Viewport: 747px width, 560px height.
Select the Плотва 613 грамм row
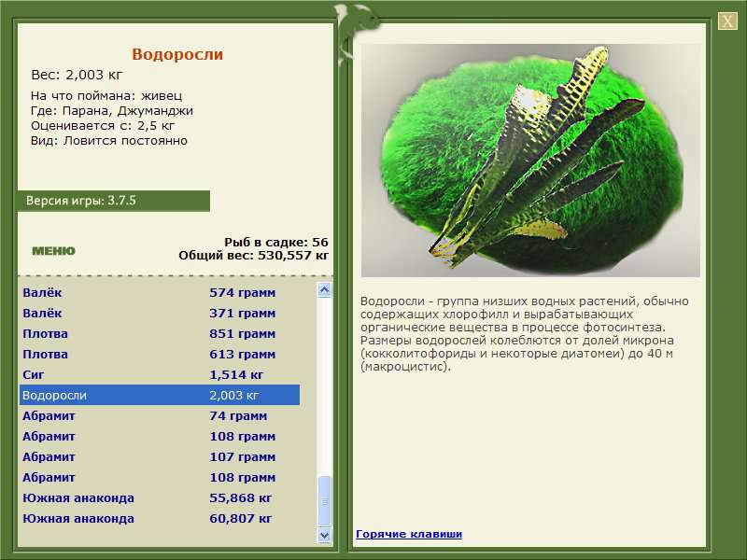tap(160, 354)
